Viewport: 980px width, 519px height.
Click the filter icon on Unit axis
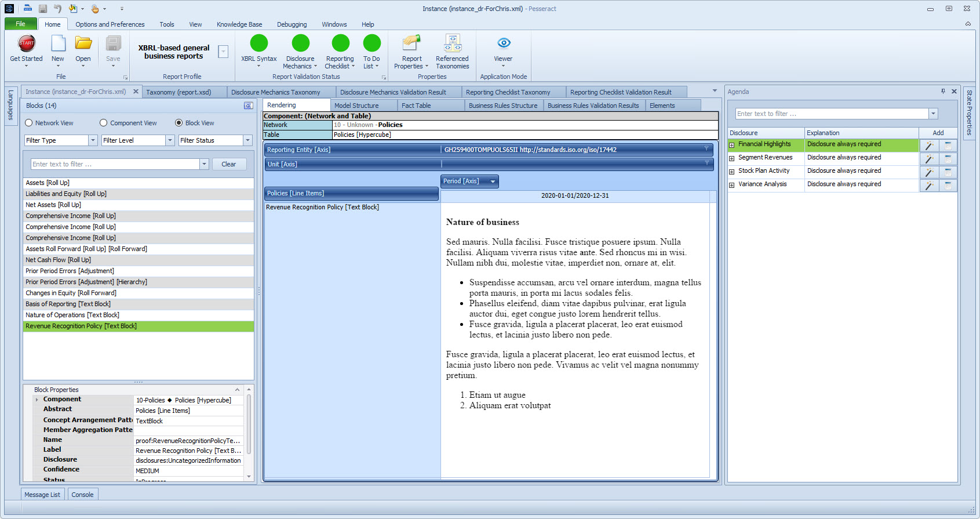706,164
